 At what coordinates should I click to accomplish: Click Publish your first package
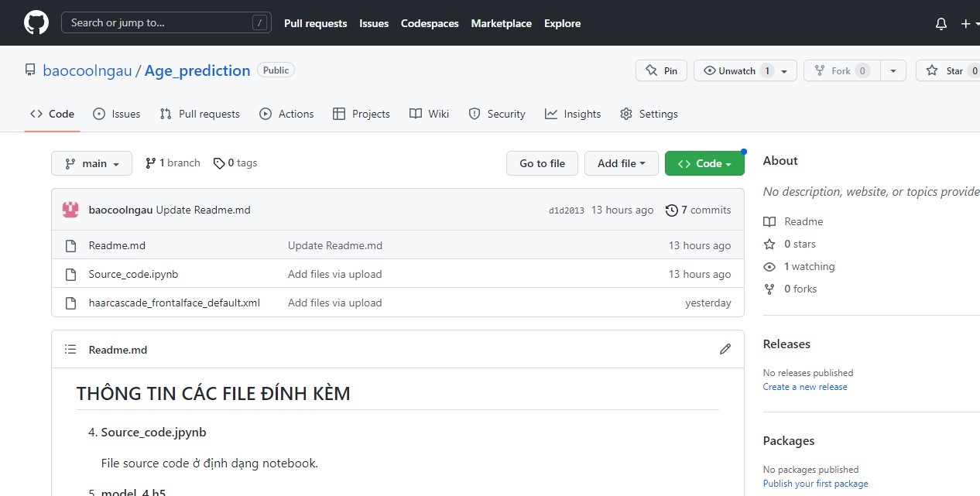(x=816, y=484)
